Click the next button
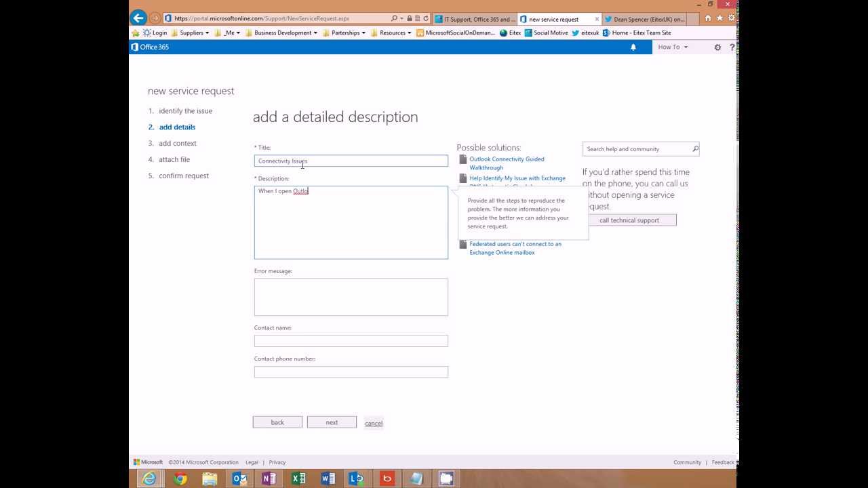868x488 pixels. (332, 422)
